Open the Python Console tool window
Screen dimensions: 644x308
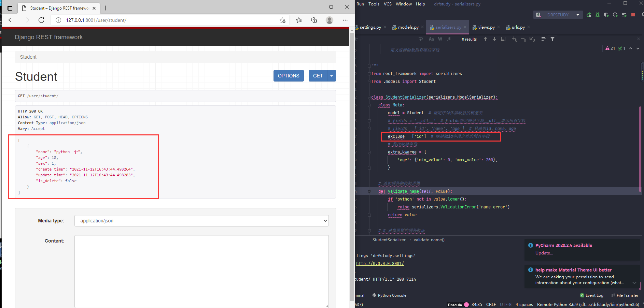(389, 295)
